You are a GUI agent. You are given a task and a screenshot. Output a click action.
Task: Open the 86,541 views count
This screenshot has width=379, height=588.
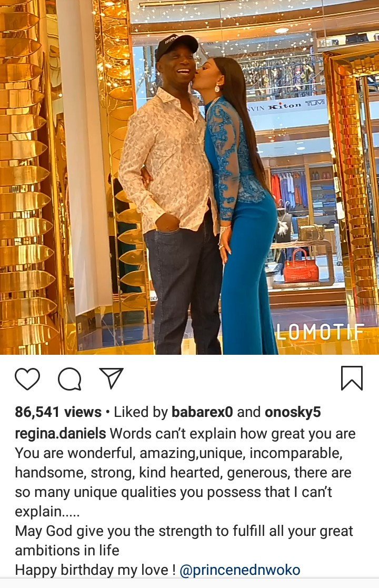click(58, 412)
